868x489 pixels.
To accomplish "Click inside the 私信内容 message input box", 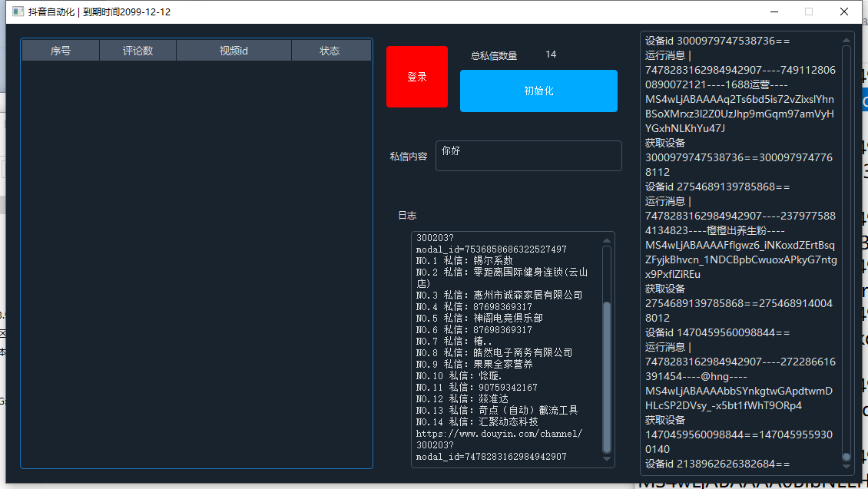I will pyautogui.click(x=528, y=156).
